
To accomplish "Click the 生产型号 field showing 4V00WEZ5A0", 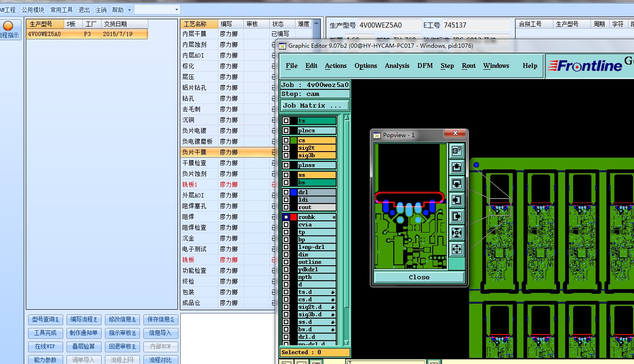I will pyautogui.click(x=390, y=25).
